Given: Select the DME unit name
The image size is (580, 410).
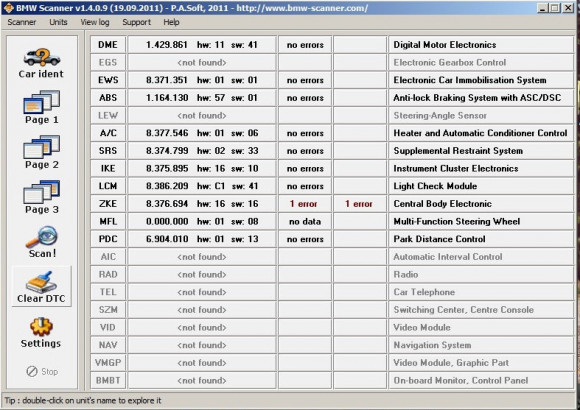Looking at the screenshot, I should coord(108,45).
